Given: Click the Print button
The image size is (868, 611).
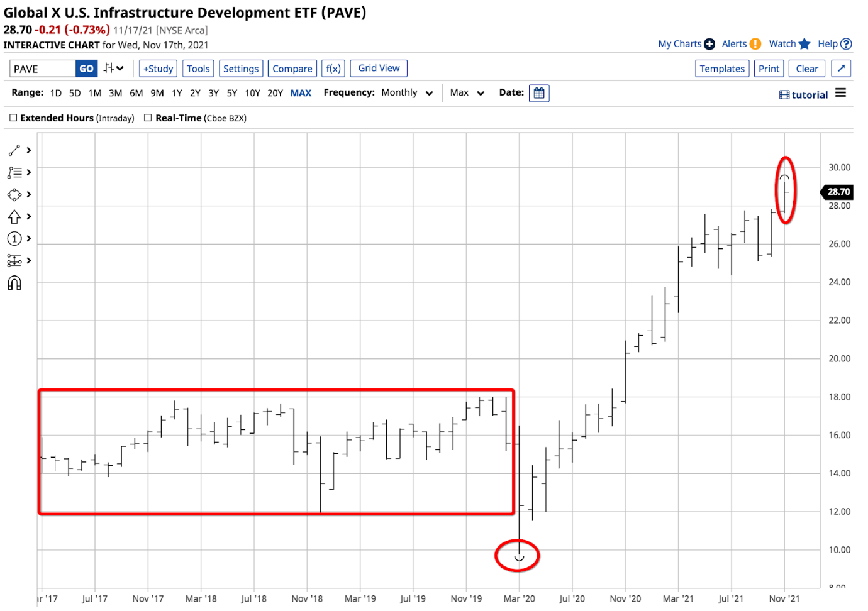Looking at the screenshot, I should pos(769,69).
